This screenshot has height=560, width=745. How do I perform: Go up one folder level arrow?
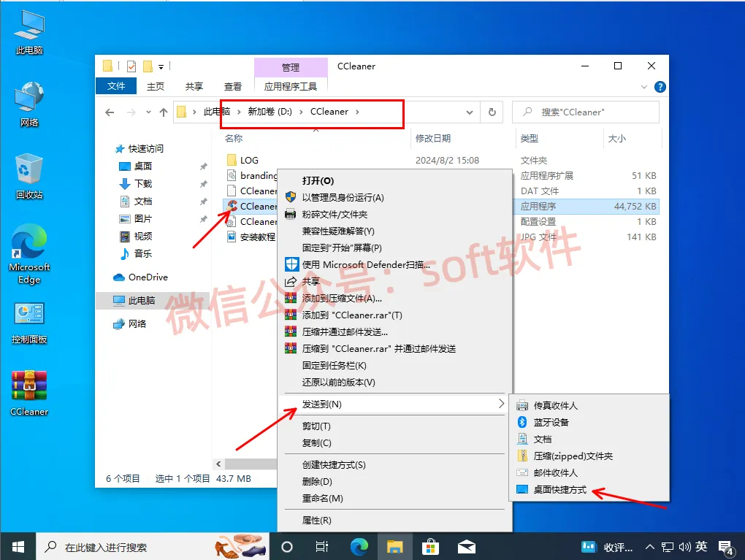164,112
